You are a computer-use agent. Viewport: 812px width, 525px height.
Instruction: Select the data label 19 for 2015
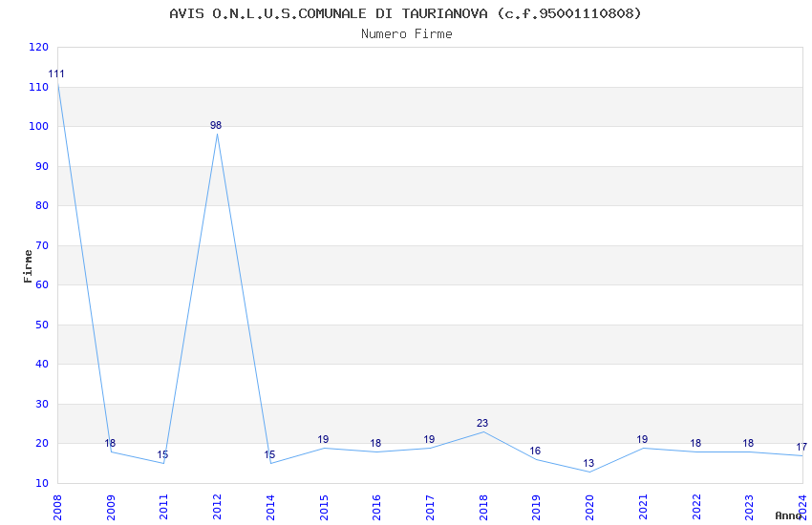pos(323,440)
